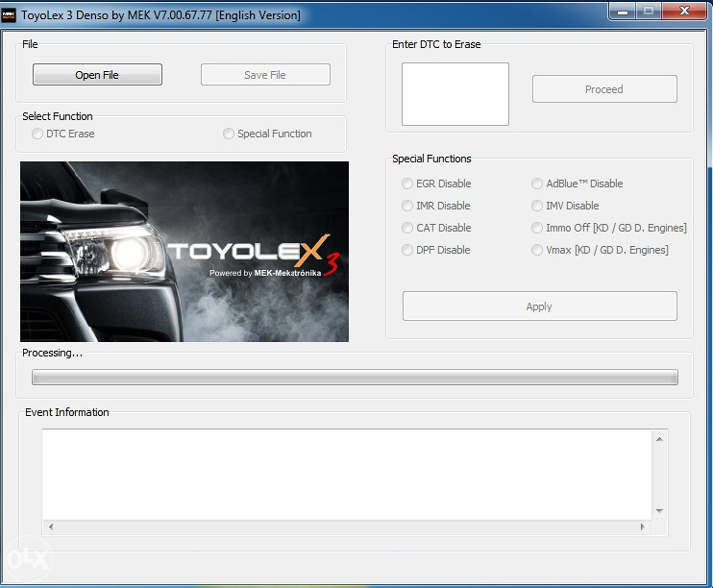Viewport: 713px width, 588px height.
Task: Click the horizontal scroll right arrow
Action: pos(642,527)
